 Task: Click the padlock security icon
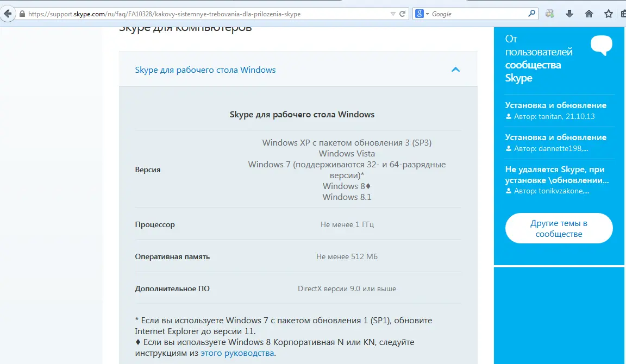[22, 14]
